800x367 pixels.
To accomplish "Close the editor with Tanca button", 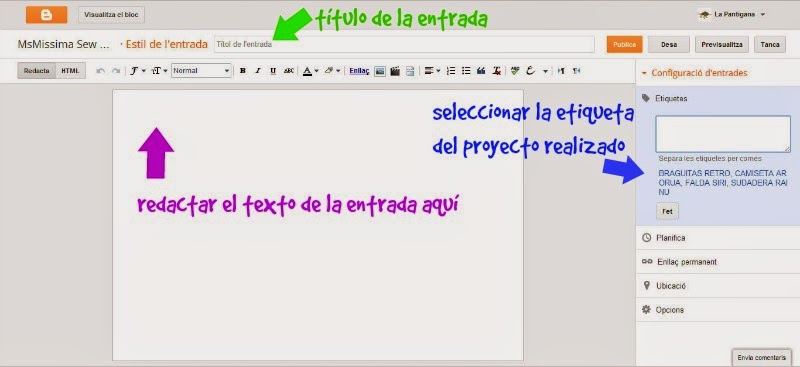I will click(x=770, y=44).
